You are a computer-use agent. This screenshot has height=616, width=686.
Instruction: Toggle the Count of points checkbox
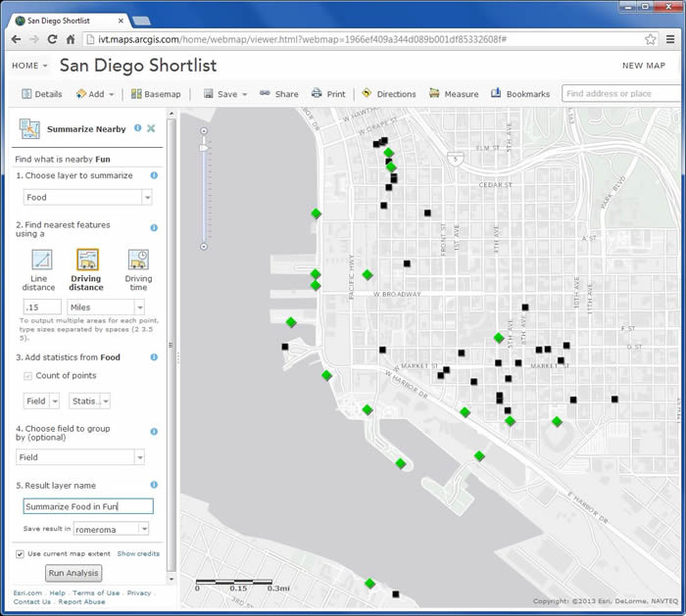(x=28, y=376)
